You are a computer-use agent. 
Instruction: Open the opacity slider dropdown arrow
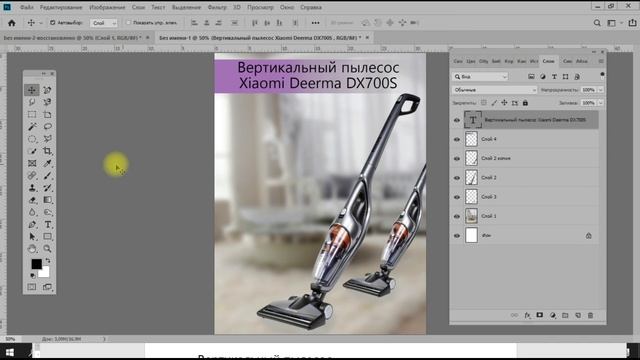pos(600,90)
